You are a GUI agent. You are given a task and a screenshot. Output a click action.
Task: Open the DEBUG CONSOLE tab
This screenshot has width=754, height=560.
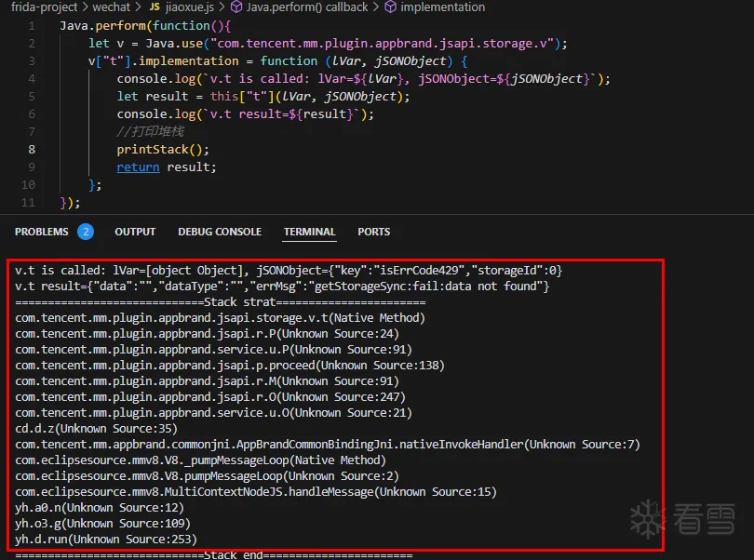pos(220,232)
